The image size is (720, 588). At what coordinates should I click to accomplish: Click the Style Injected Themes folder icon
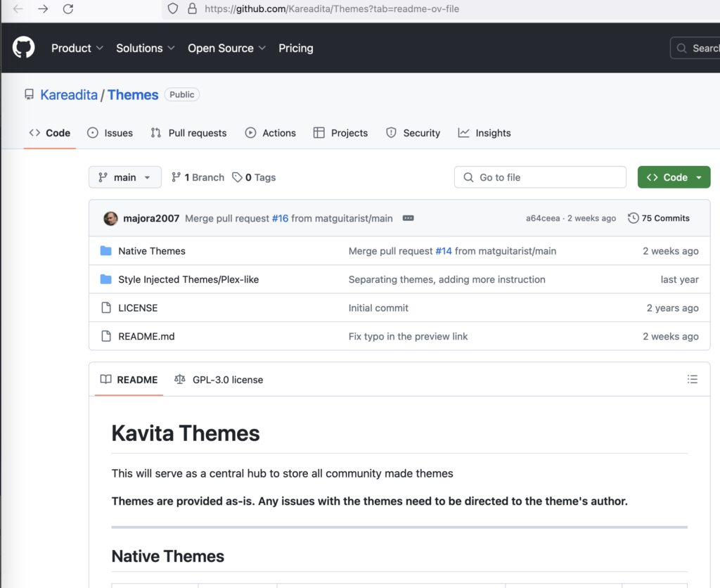pos(106,279)
